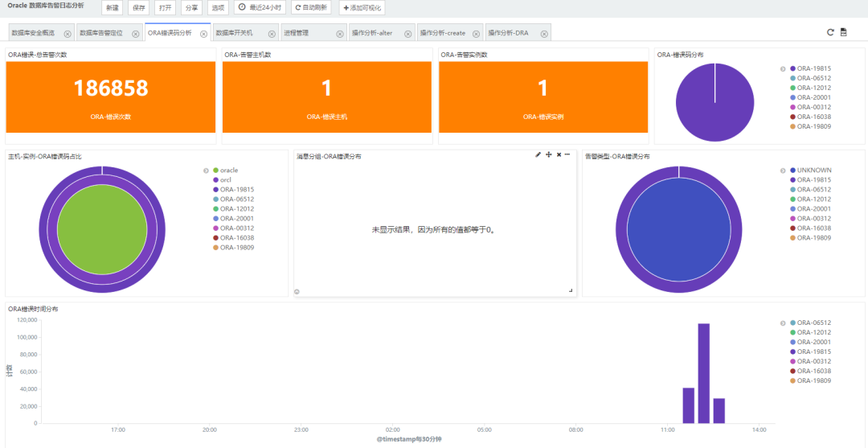Switch to the 数据库安全概览 tab
The width and height of the screenshot is (868, 448).
point(33,33)
